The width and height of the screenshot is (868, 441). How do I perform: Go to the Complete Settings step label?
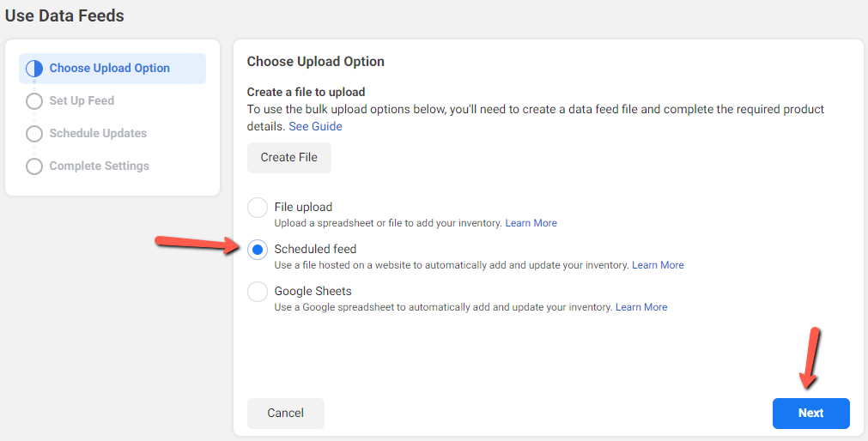99,166
